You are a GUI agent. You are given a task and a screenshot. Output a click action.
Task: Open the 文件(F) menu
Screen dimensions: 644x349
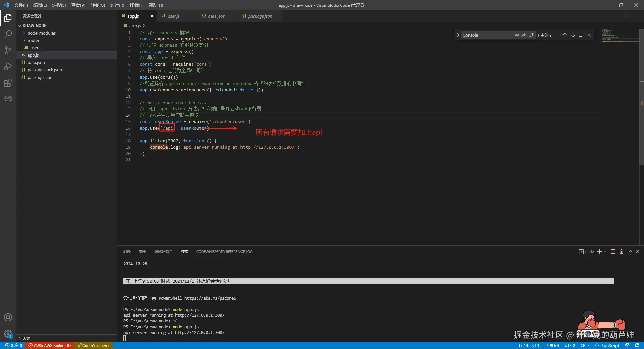click(x=21, y=5)
